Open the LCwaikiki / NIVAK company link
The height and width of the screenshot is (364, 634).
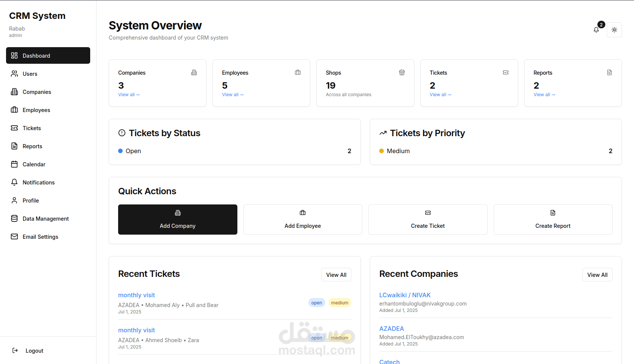[405, 295]
